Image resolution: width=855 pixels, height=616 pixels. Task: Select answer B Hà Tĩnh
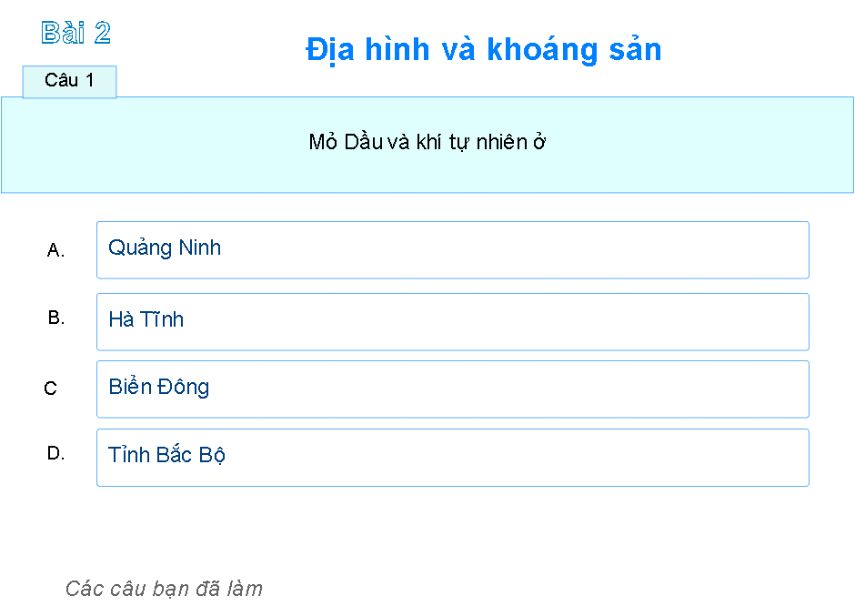tap(452, 320)
